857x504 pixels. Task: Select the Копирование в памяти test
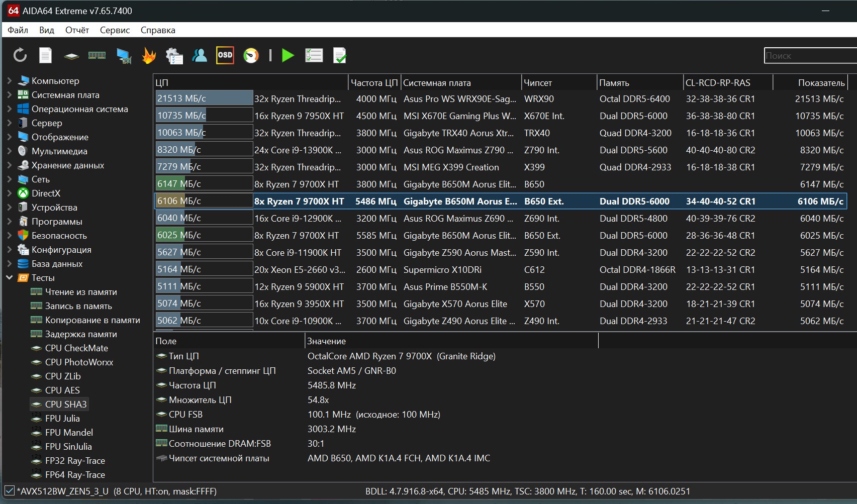coord(85,320)
